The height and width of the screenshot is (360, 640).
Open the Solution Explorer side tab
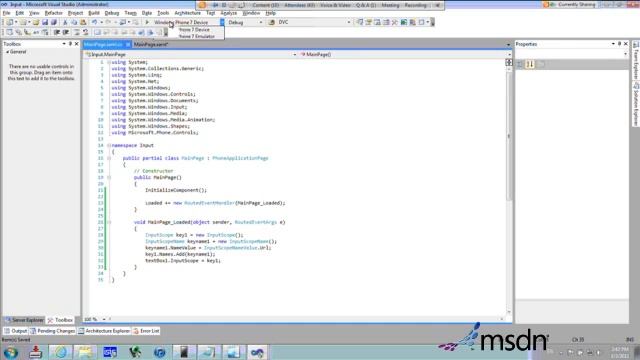636,104
